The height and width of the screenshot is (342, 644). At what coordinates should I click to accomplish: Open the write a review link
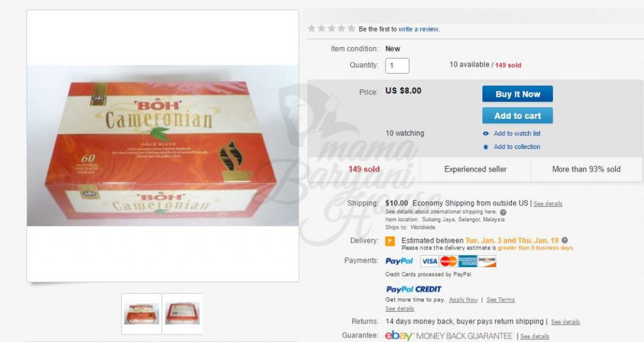[418, 29]
